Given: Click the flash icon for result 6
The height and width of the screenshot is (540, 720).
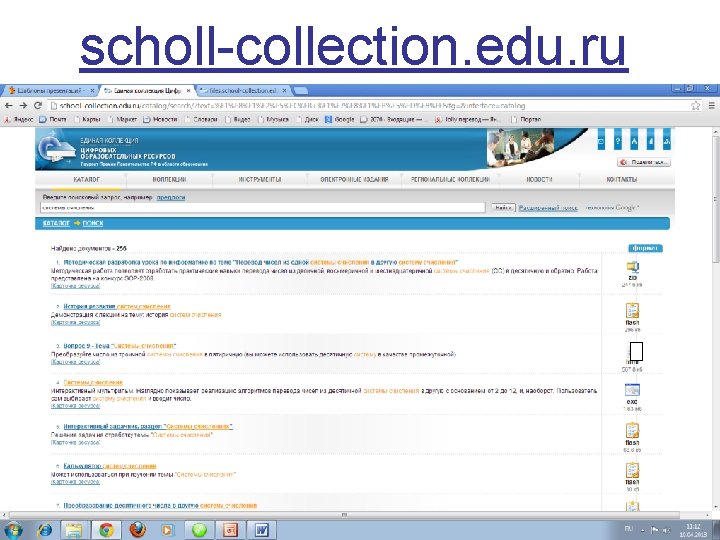Looking at the screenshot, I should [x=632, y=471].
